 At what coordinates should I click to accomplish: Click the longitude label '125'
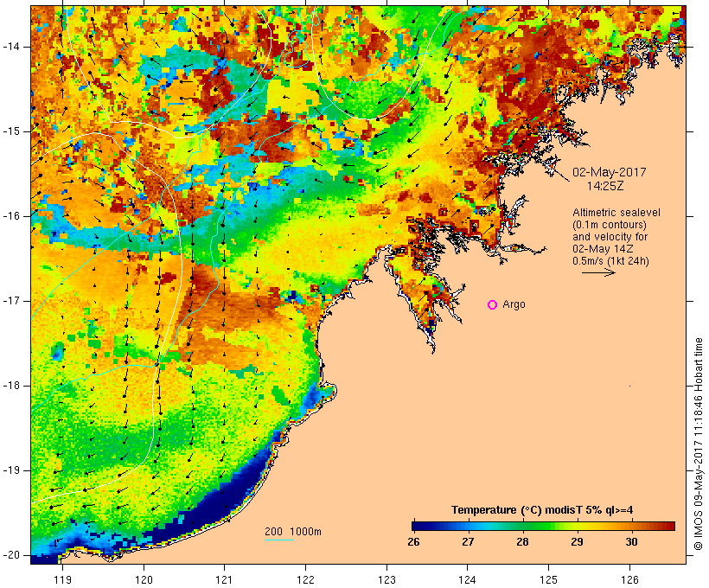coord(548,579)
